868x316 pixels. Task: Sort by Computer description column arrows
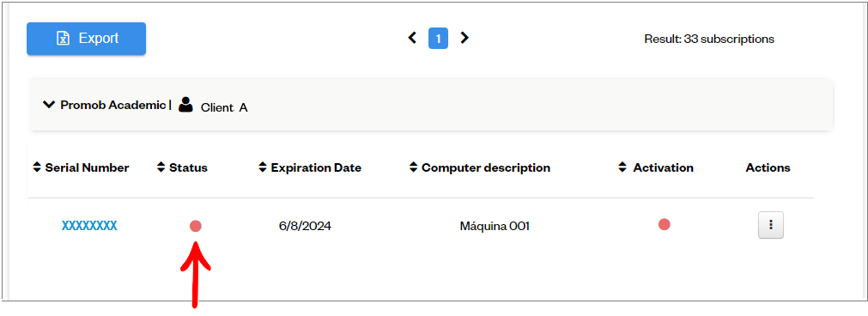(x=414, y=167)
